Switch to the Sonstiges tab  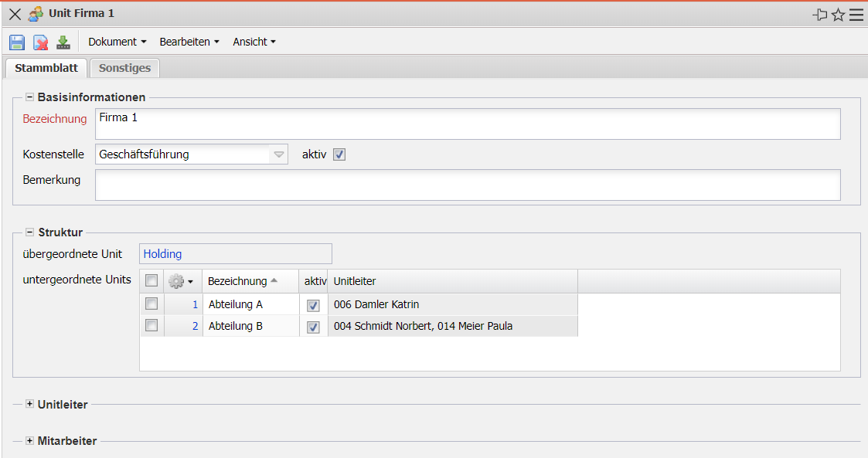point(124,68)
